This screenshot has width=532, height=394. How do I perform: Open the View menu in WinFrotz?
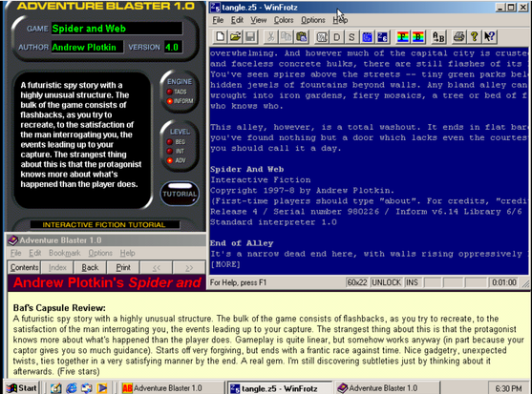(258, 20)
